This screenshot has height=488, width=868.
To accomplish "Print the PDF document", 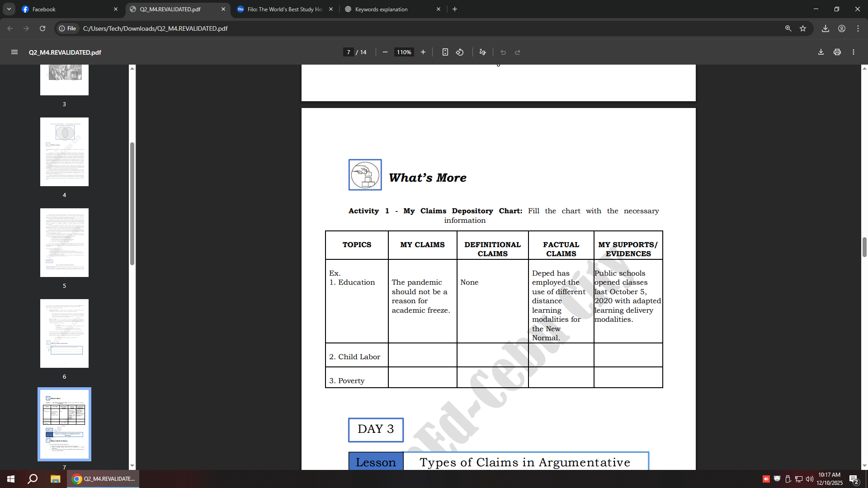I will 837,52.
